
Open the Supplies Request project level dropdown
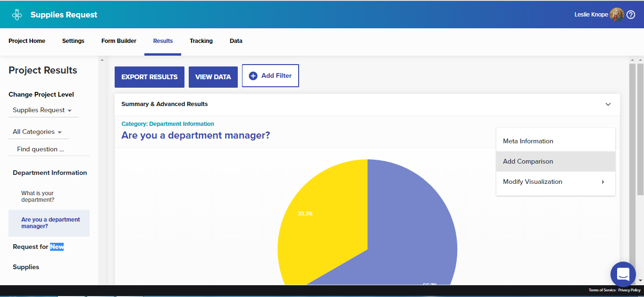(x=43, y=110)
